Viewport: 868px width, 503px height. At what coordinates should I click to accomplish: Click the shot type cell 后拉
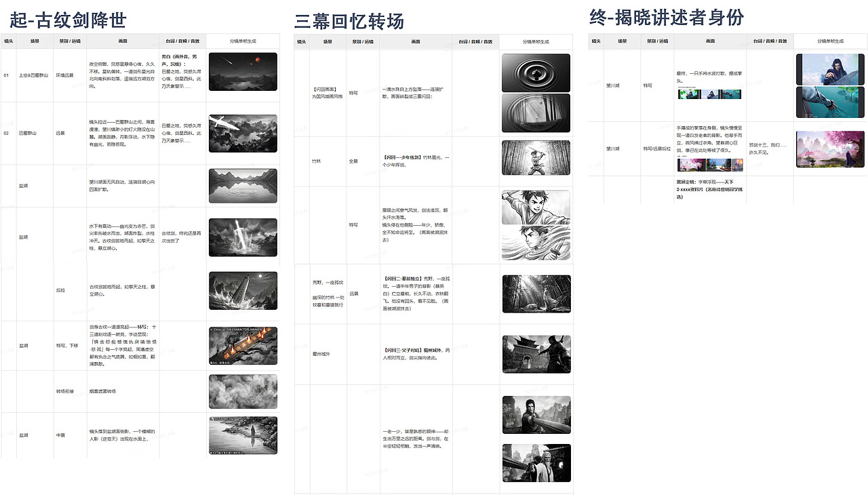click(60, 290)
